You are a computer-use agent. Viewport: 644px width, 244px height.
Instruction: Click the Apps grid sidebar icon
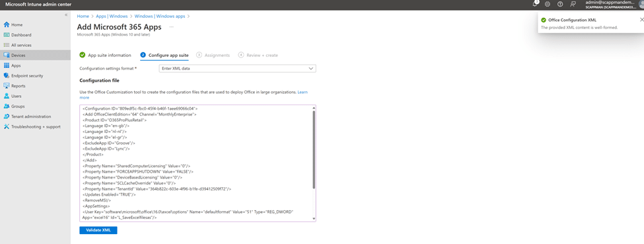click(7, 65)
